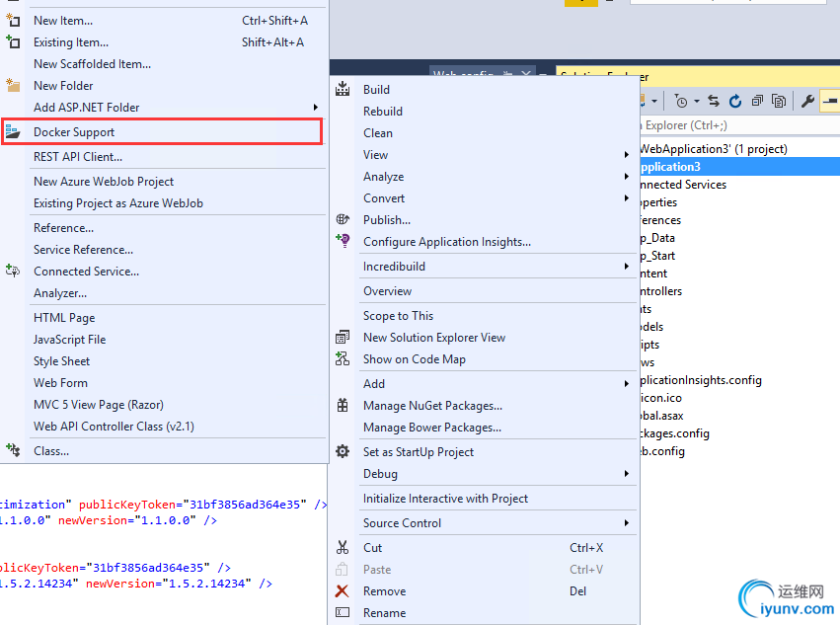Screen dimensions: 840x625
Task: Select Rebuild from context menu
Action: tap(383, 111)
